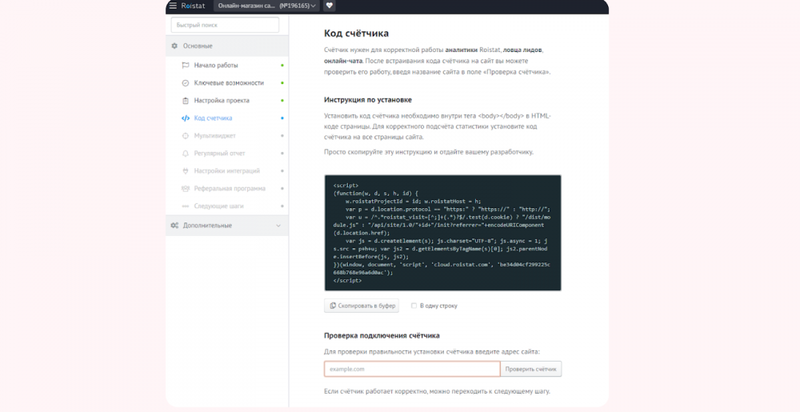Click the Roistat logo
Screen dimensions: 800x412
[x=193, y=6]
